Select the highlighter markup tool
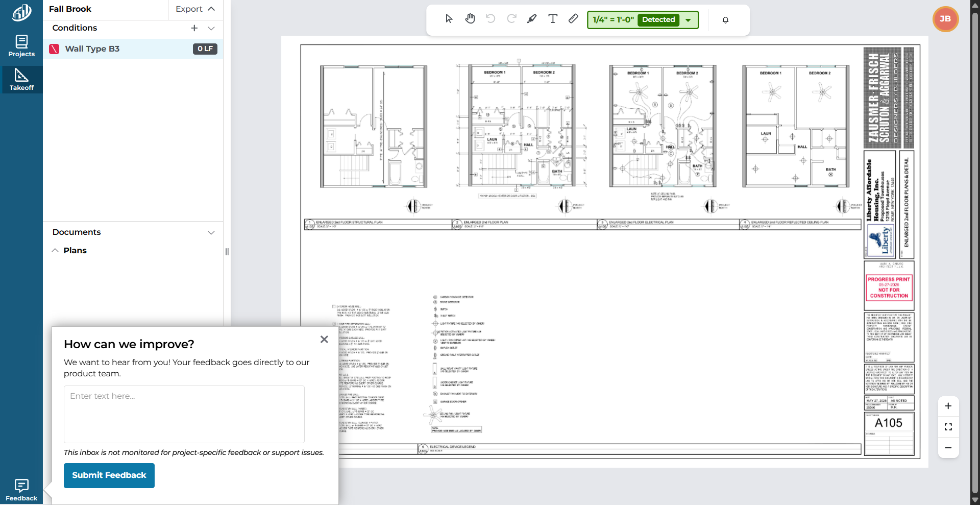This screenshot has width=980, height=505. [x=532, y=19]
